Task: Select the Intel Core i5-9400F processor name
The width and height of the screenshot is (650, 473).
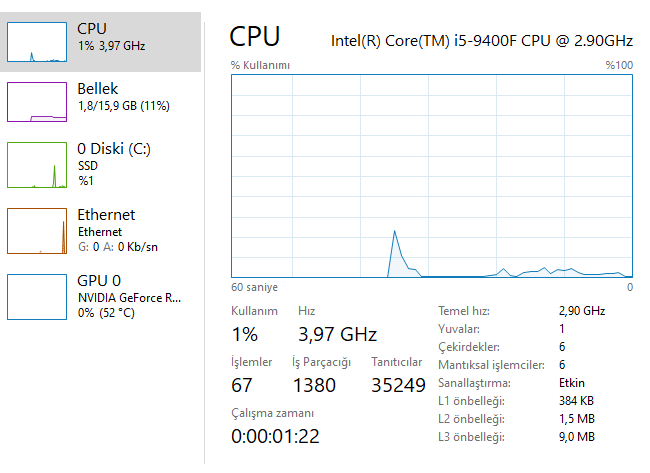Action: [482, 40]
